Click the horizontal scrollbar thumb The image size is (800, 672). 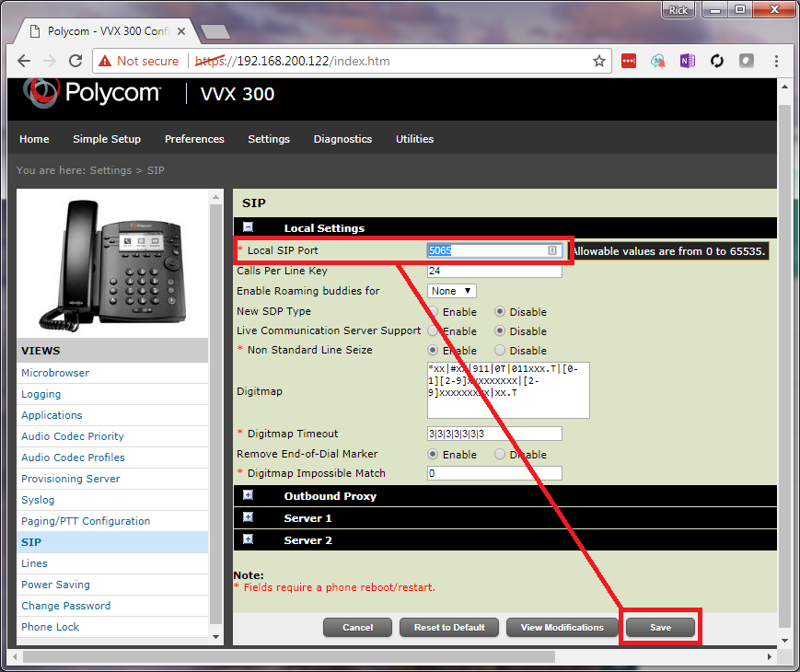click(289, 656)
